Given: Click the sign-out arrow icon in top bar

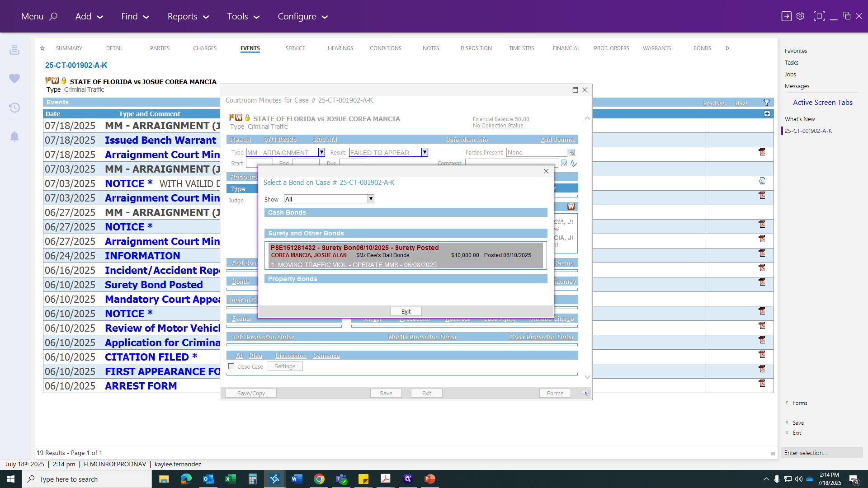Looking at the screenshot, I should [x=786, y=16].
